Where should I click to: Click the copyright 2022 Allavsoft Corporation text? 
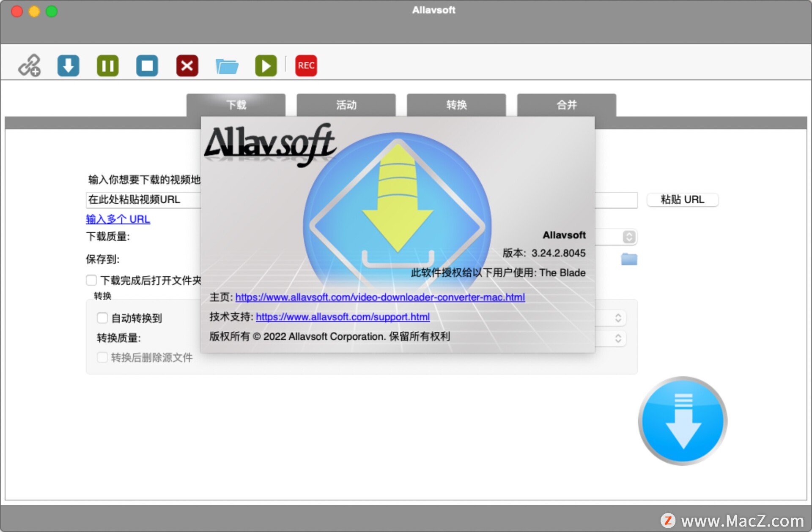[329, 336]
